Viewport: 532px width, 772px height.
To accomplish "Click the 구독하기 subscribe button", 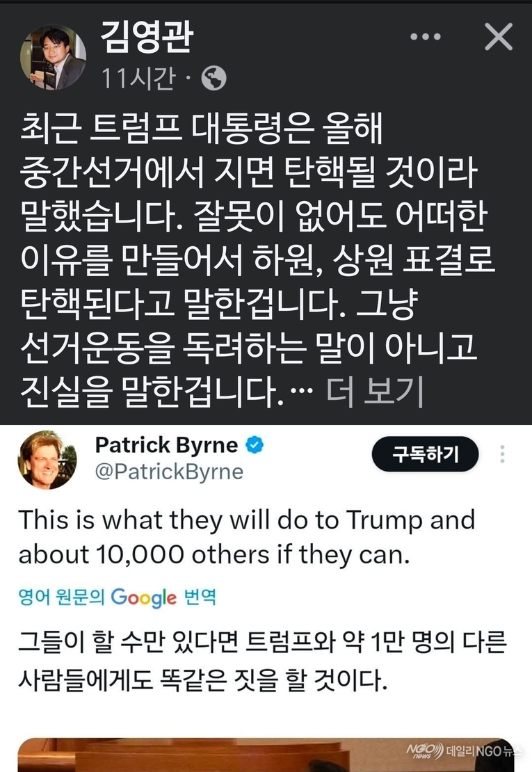I will pyautogui.click(x=425, y=454).
